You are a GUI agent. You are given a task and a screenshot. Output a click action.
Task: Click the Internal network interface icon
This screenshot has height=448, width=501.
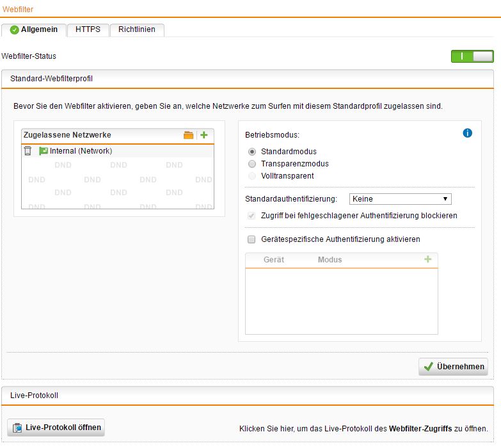click(43, 151)
